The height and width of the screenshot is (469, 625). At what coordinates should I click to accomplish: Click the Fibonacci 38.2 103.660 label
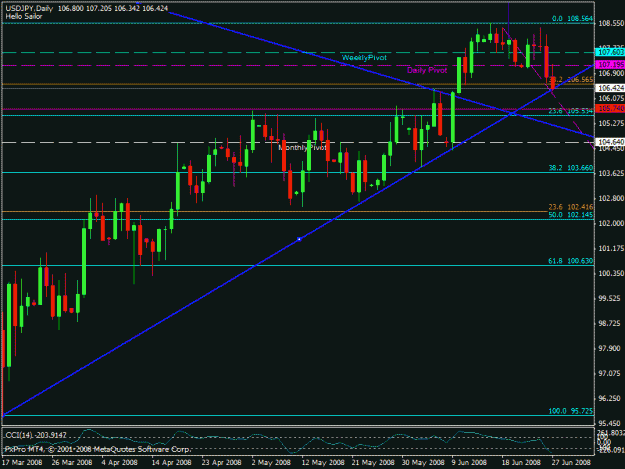pos(571,168)
